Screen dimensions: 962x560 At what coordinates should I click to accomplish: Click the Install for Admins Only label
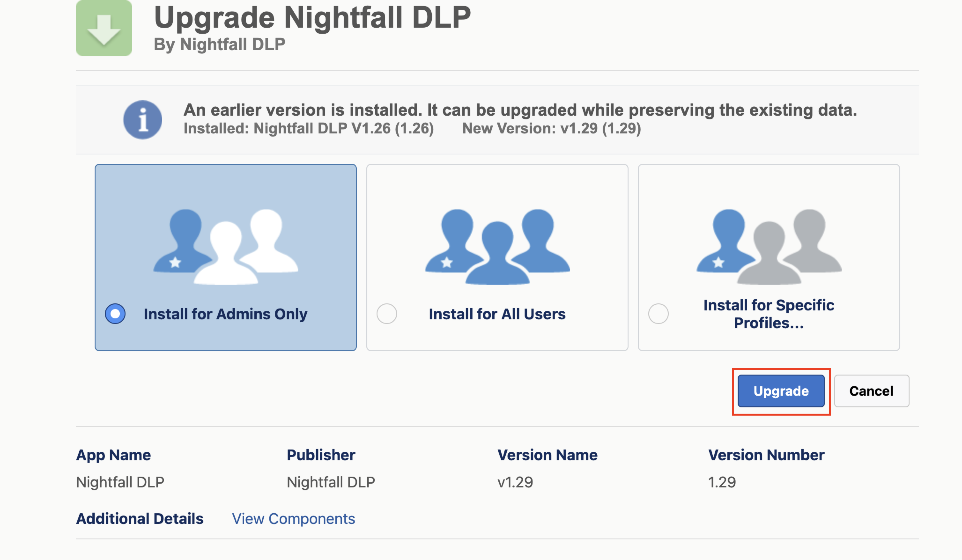point(225,314)
